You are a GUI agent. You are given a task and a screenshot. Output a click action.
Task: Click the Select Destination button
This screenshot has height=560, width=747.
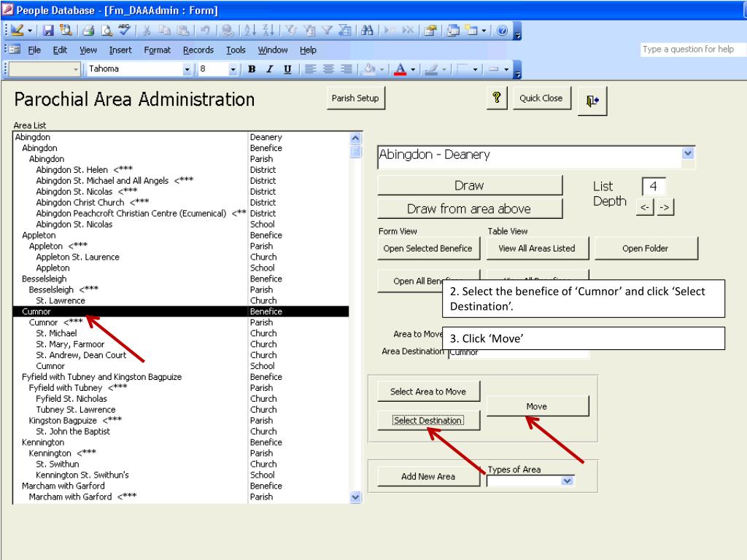pyautogui.click(x=427, y=421)
